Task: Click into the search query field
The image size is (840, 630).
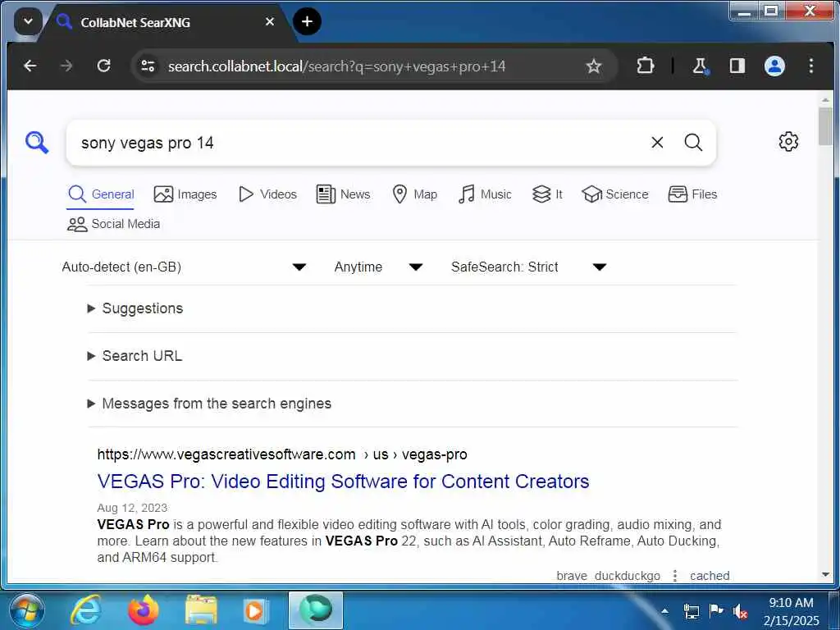Action: click(x=359, y=143)
